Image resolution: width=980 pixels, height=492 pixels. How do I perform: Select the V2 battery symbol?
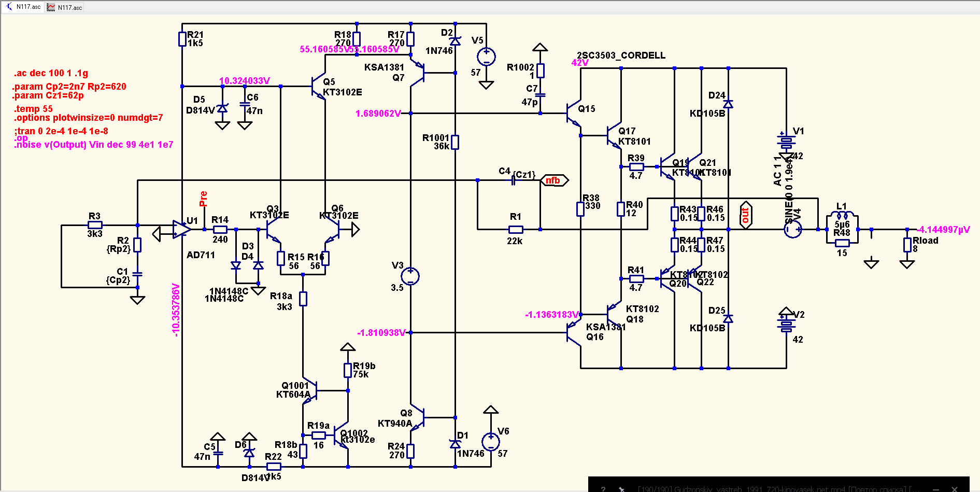click(x=786, y=325)
